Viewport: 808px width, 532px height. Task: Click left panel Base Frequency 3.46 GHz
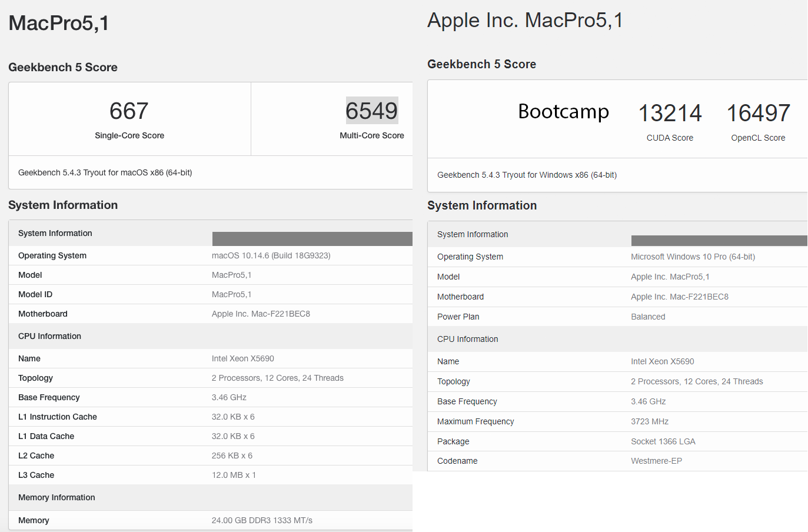pyautogui.click(x=230, y=397)
